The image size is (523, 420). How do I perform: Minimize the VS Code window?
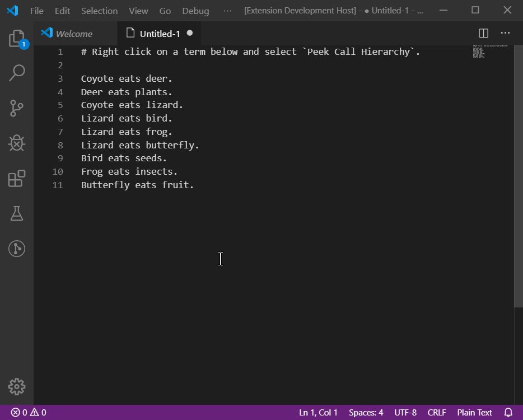coord(443,10)
